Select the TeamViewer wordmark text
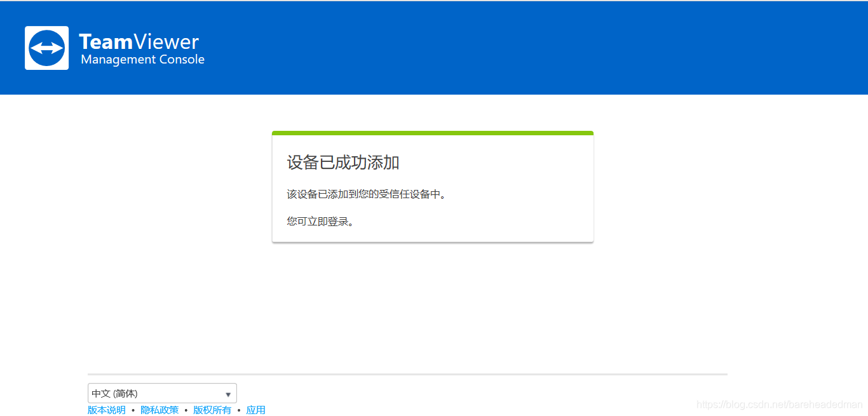 138,41
